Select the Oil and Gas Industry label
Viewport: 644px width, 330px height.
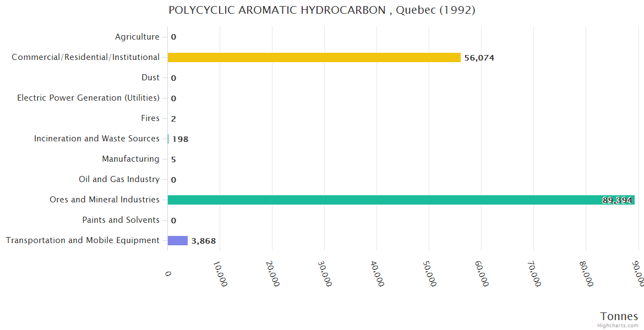(119, 179)
